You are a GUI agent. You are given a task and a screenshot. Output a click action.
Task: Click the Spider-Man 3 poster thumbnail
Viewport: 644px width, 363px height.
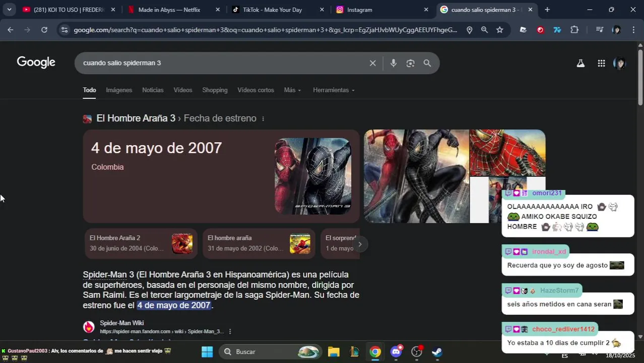[x=312, y=176]
